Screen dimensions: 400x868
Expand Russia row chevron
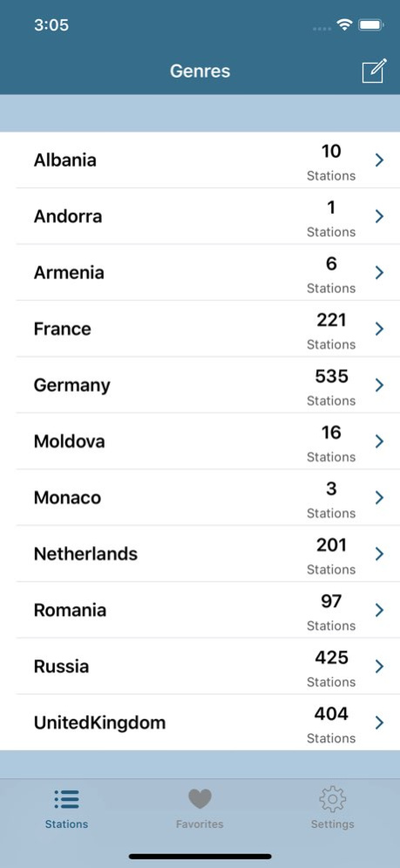point(380,666)
